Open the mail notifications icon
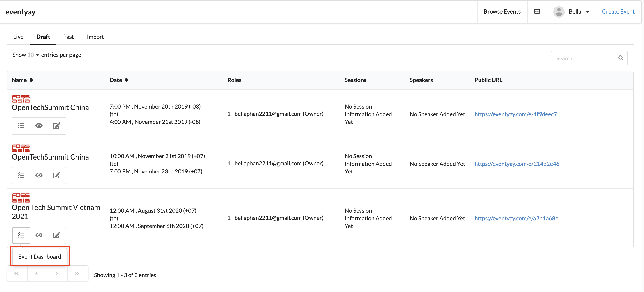The width and height of the screenshot is (644, 292). click(537, 12)
